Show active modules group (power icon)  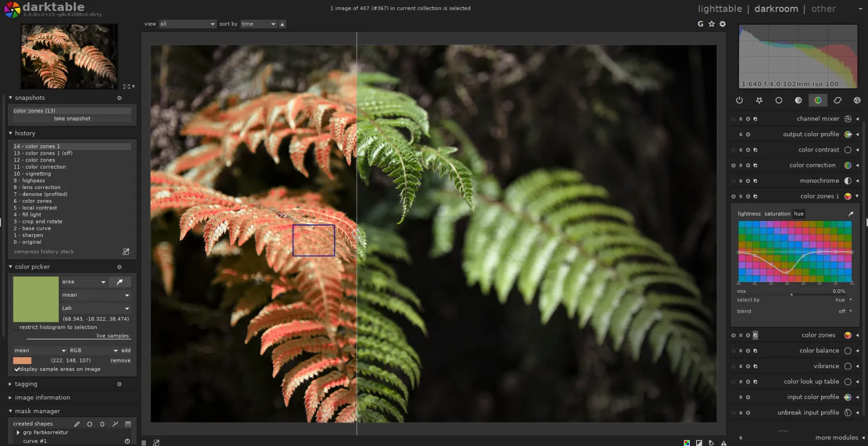739,100
